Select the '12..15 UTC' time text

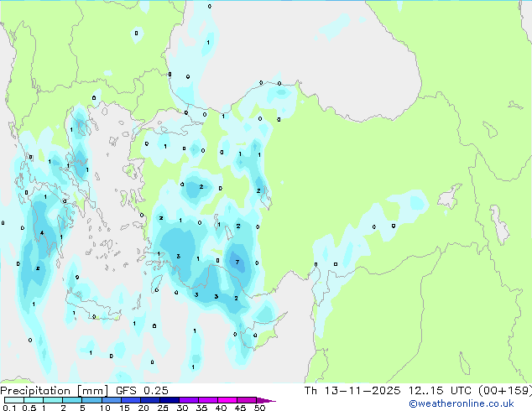(x=440, y=391)
